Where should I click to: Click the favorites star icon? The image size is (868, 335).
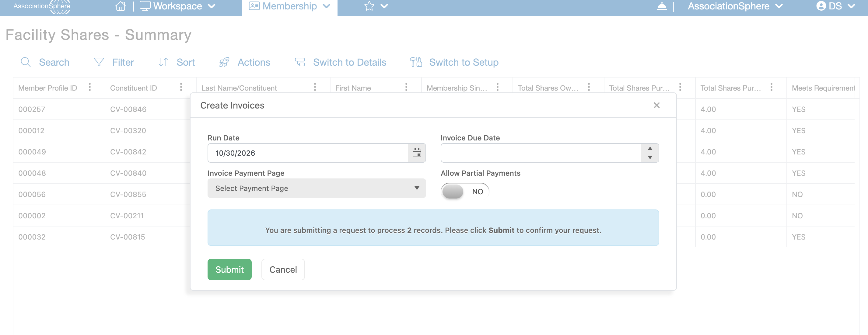click(x=369, y=6)
